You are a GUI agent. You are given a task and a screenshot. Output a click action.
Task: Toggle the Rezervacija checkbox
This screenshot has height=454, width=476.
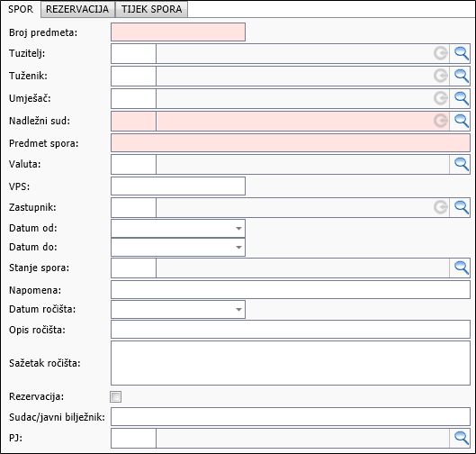click(116, 396)
